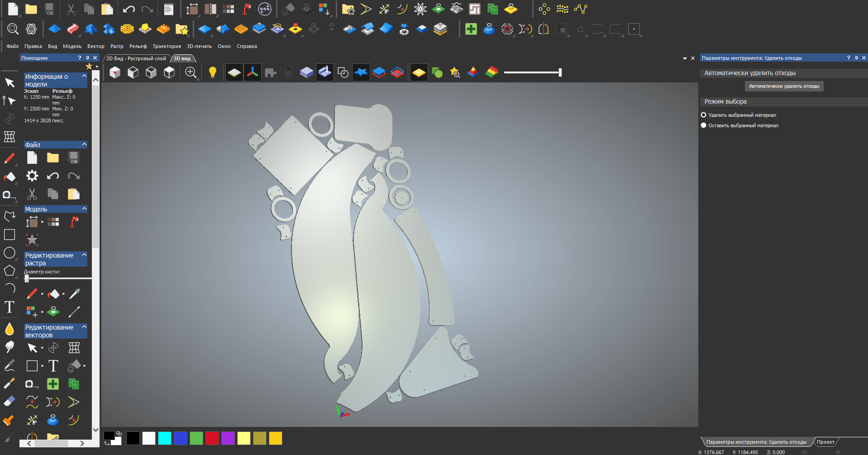Select 'Удалить выбранный материал' radio option
868x455 pixels.
704,115
